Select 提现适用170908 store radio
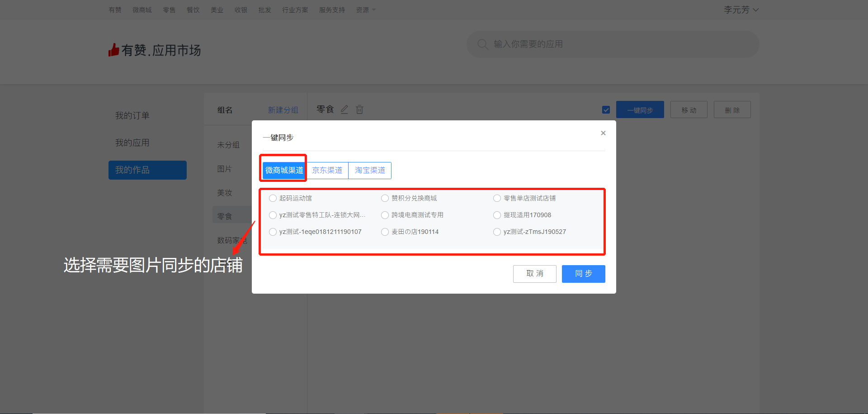Viewport: 868px width, 414px height. (497, 215)
